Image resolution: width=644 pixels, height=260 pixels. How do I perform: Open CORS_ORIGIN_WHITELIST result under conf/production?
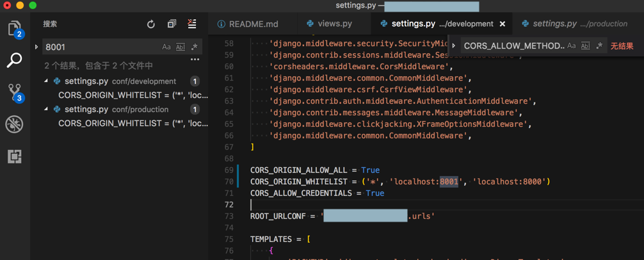pyautogui.click(x=133, y=123)
